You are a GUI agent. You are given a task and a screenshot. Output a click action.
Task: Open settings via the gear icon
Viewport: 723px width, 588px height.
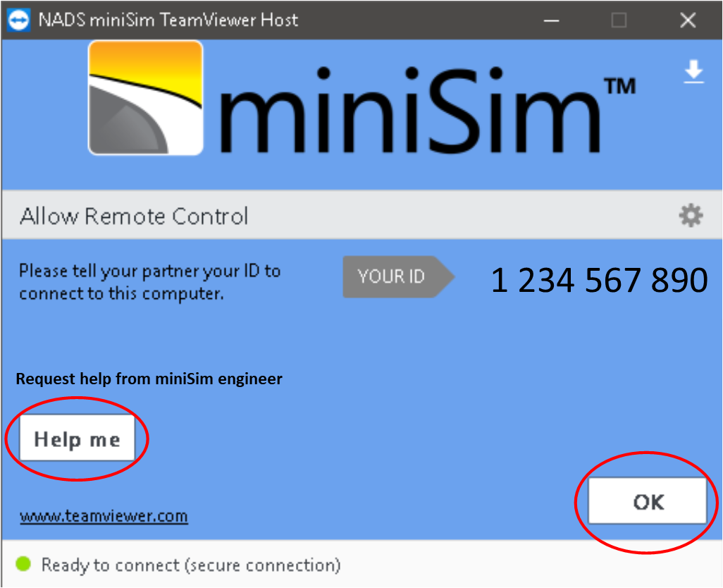(691, 216)
